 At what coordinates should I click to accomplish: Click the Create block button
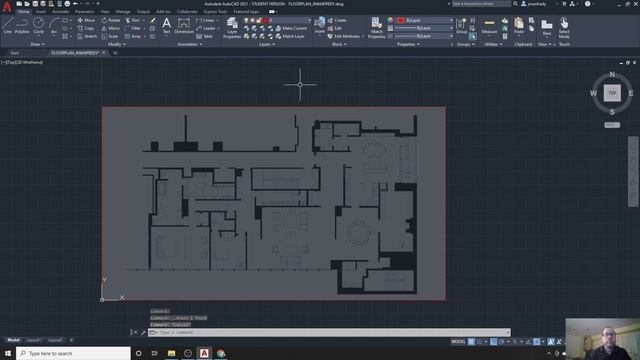337,20
